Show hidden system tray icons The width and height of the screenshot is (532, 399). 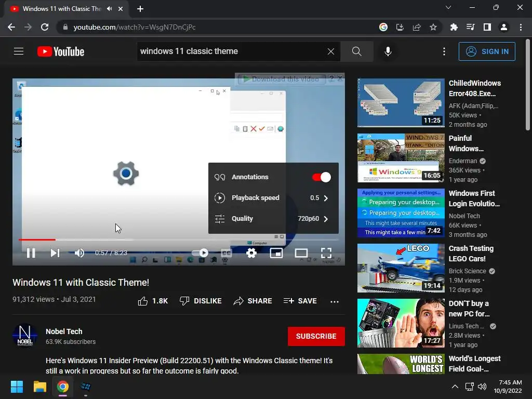(x=455, y=387)
